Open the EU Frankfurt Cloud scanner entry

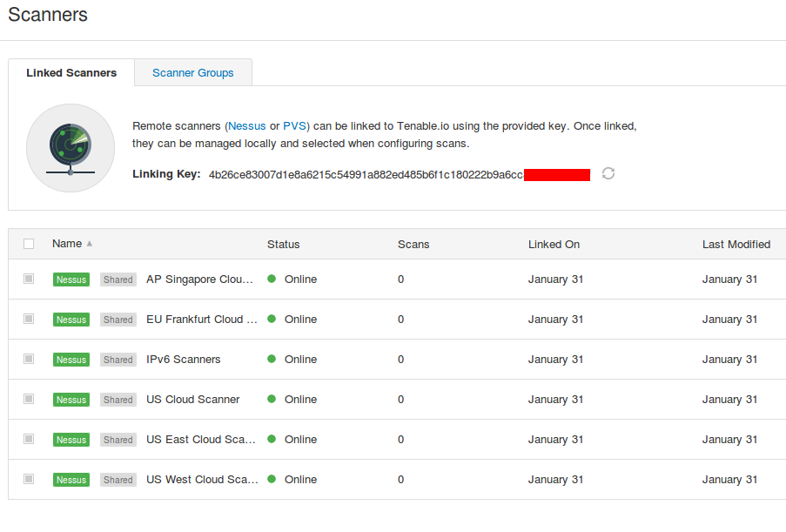tap(202, 320)
